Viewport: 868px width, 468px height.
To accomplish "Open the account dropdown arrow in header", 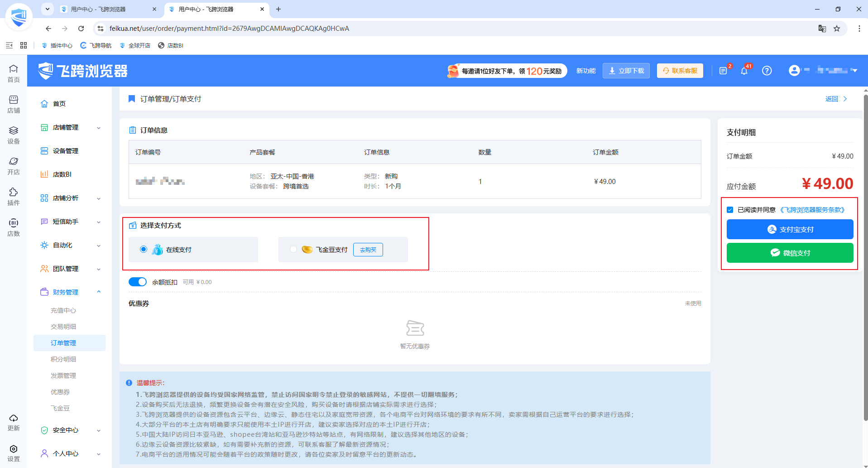I will pos(854,71).
